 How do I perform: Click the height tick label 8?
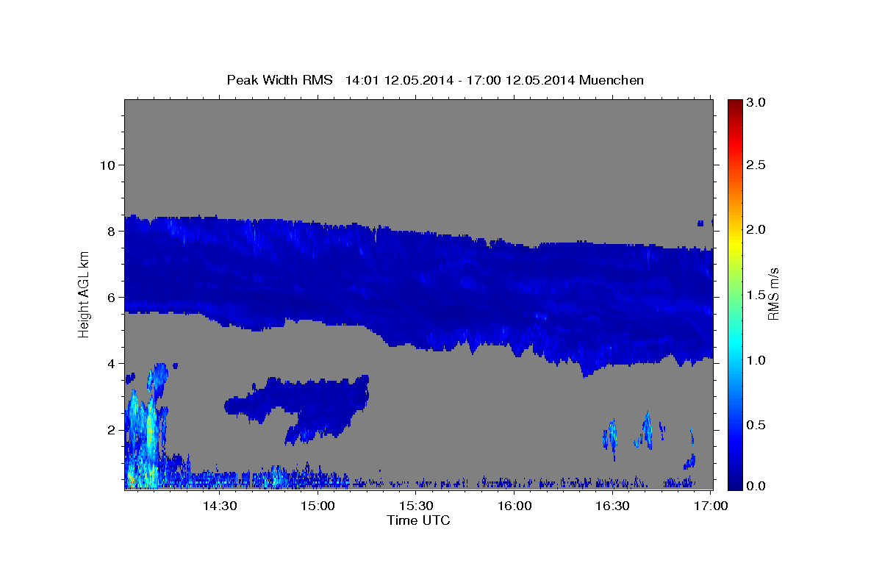[110, 231]
